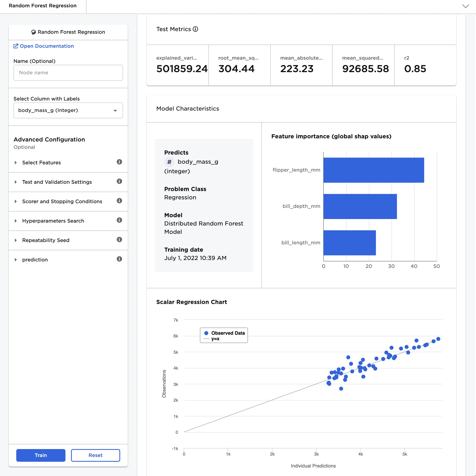476x476 pixels.
Task: Collapse panel using top-right chevron
Action: pos(465,6)
